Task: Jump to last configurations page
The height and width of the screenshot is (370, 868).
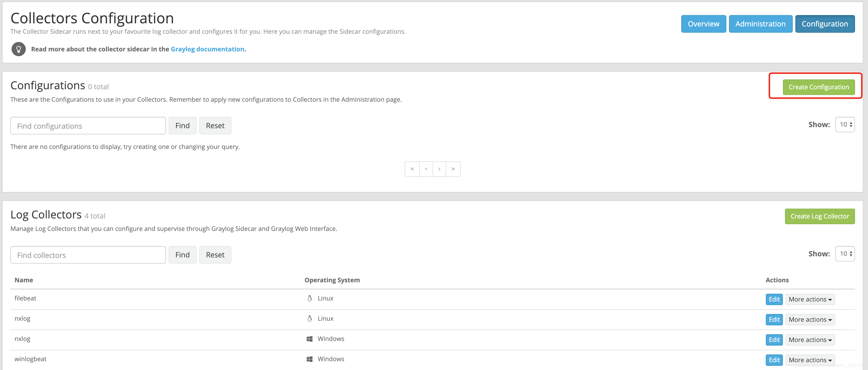Action: pyautogui.click(x=453, y=169)
